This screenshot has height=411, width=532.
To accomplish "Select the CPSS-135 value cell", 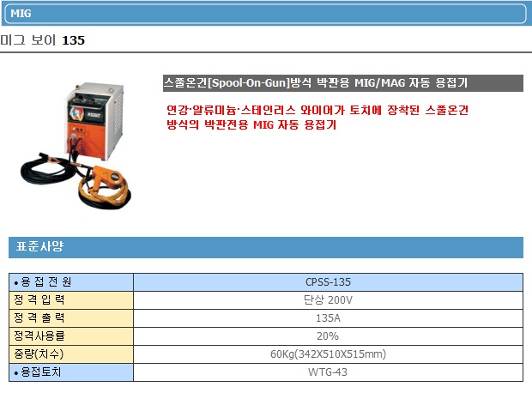I will click(x=328, y=282).
